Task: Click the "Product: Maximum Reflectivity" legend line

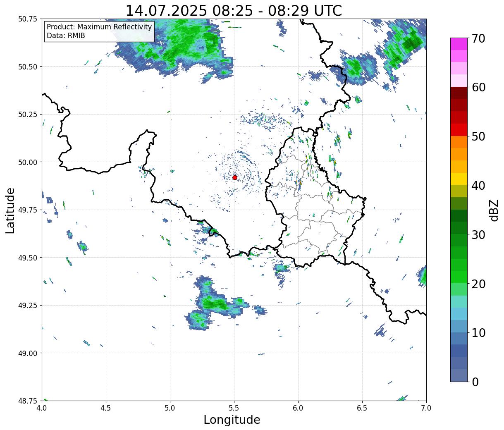Action: 99,27
